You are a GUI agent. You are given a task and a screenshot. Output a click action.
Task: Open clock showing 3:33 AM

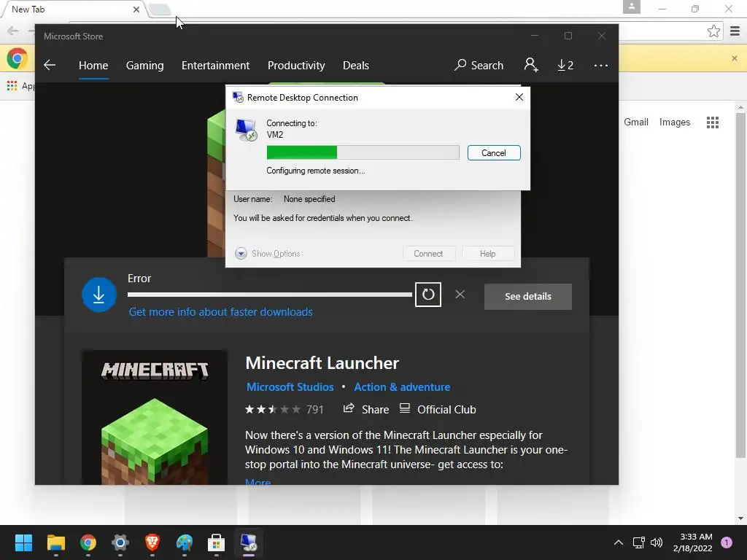point(693,542)
